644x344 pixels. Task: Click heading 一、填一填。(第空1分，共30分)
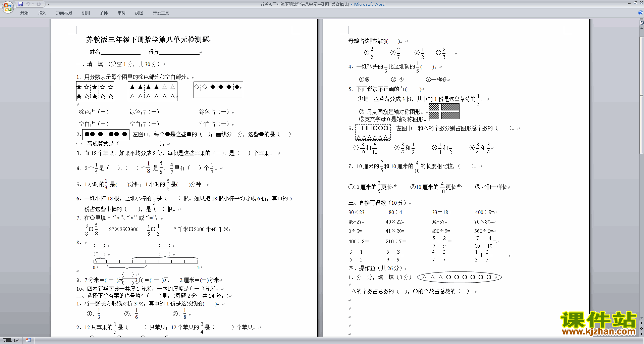(119, 64)
